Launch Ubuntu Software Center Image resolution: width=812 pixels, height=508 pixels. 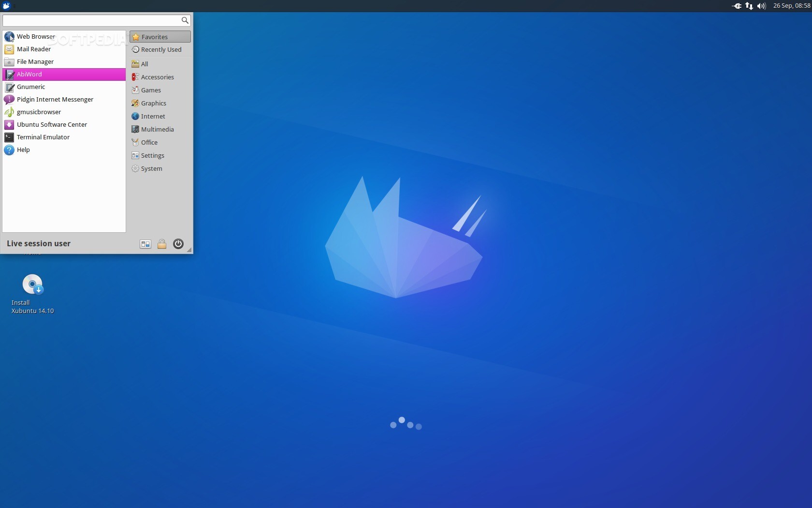[x=51, y=124]
